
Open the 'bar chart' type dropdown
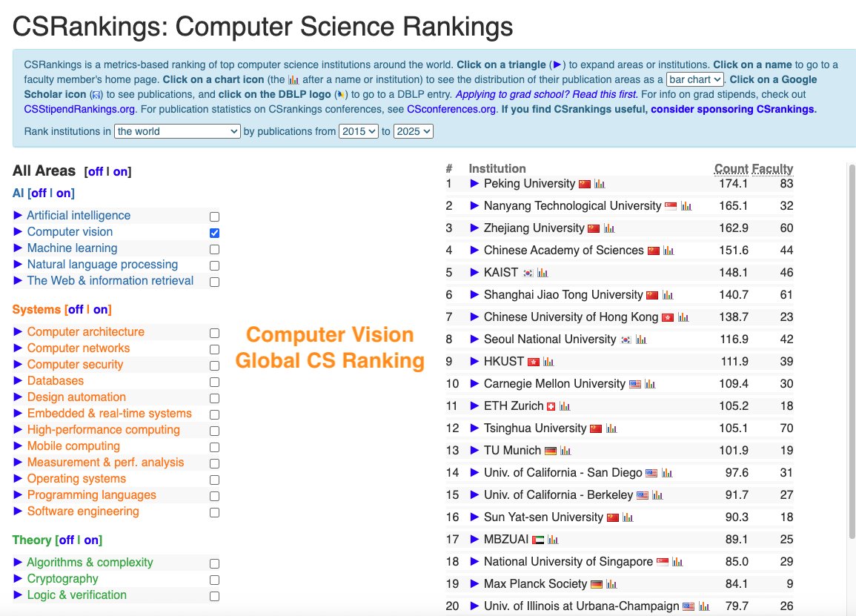click(695, 80)
